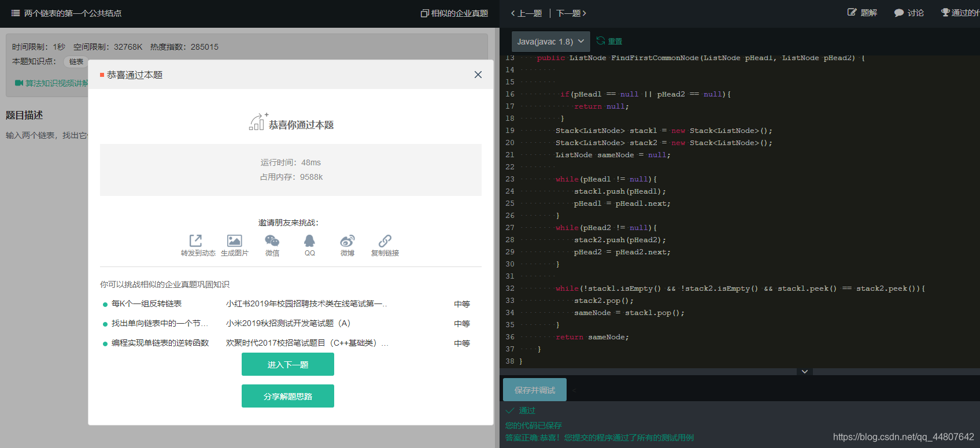The width and height of the screenshot is (980, 448).
Task: Click the 热度指数: 285015 text
Action: click(184, 47)
